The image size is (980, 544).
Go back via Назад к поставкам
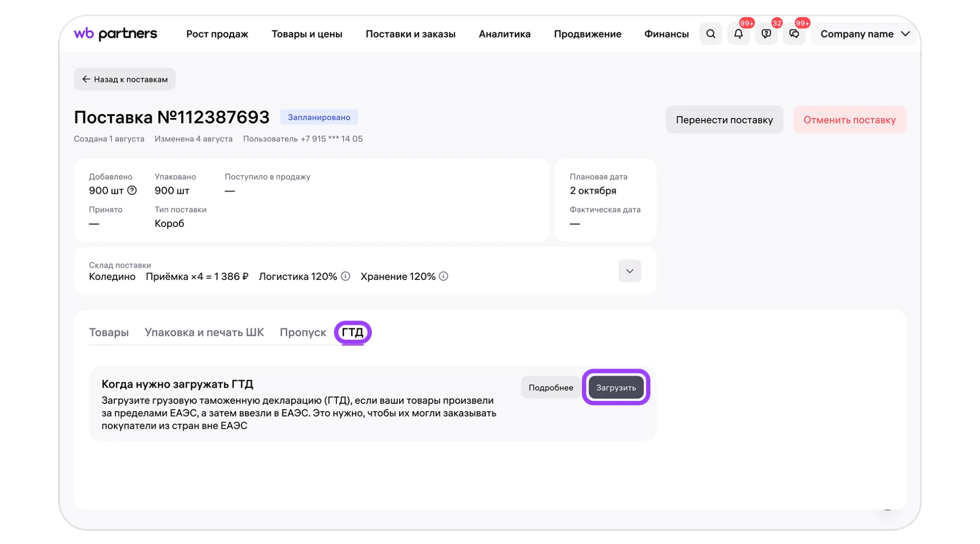pyautogui.click(x=125, y=79)
